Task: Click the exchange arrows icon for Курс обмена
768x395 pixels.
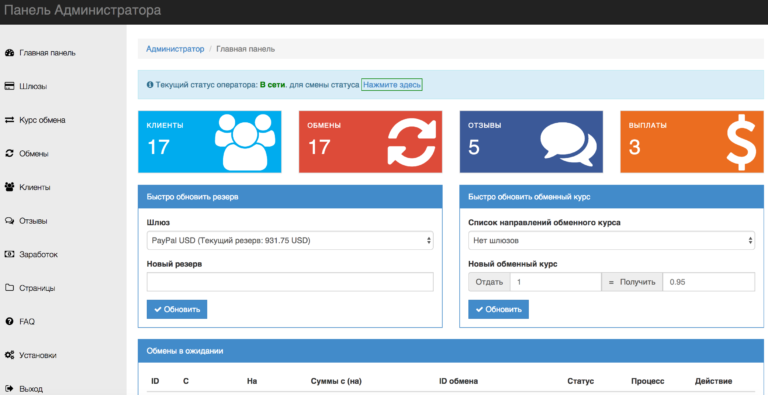Action: [x=9, y=120]
